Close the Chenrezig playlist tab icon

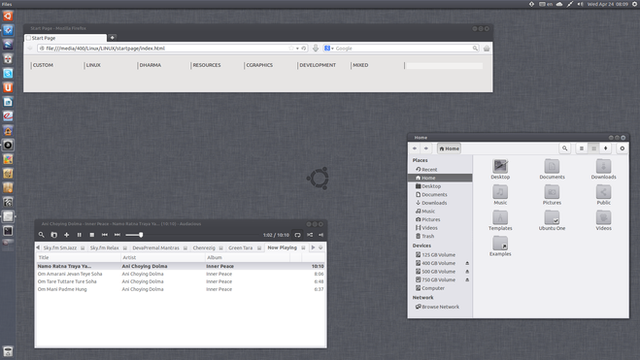[221, 248]
